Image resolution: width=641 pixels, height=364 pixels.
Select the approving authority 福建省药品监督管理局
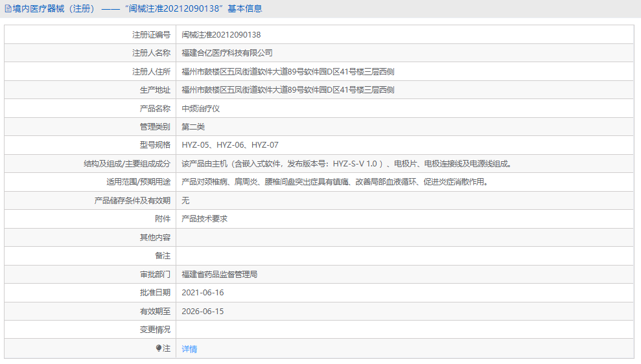220,275
